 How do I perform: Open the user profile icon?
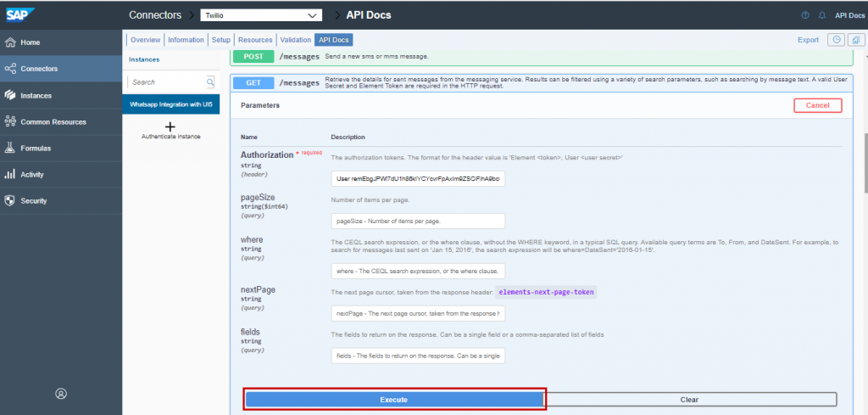coord(61,394)
